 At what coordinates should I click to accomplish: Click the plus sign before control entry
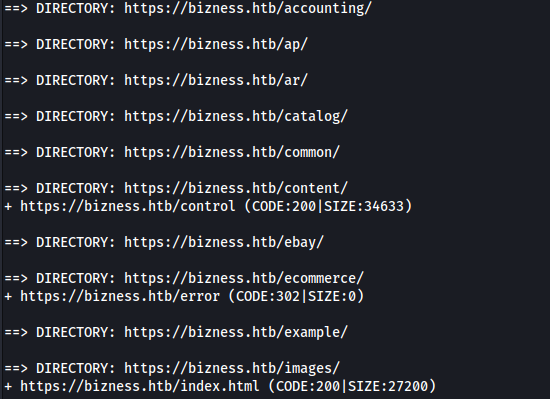(x=8, y=207)
